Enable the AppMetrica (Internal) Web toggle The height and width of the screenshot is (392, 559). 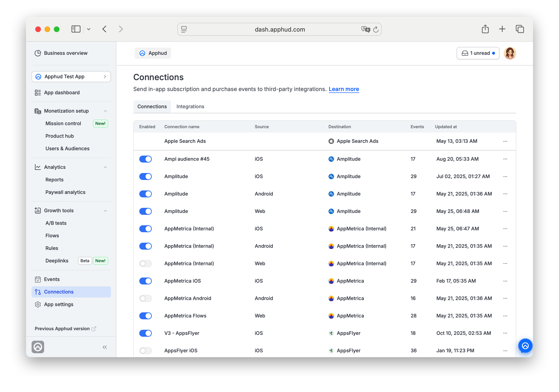tap(146, 264)
